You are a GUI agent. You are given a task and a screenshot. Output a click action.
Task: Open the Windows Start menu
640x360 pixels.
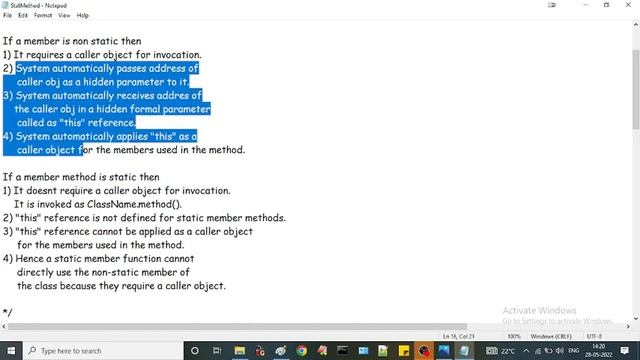click(x=11, y=351)
